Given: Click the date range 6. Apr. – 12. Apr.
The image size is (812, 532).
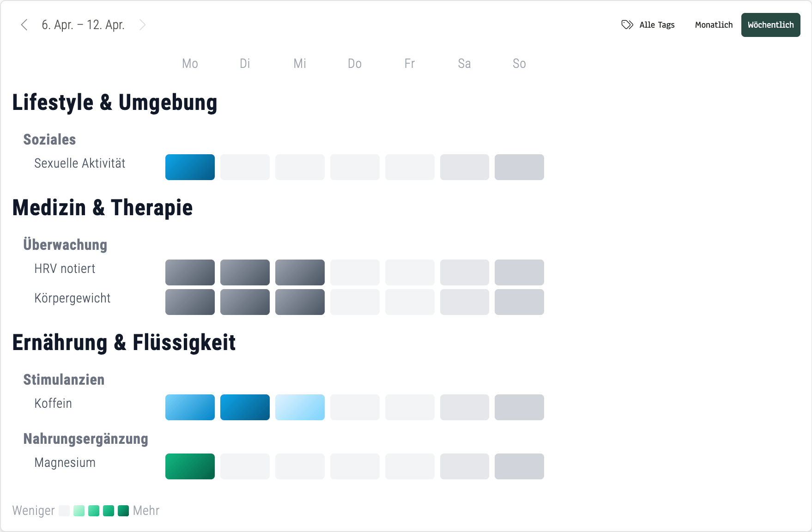Looking at the screenshot, I should (83, 24).
